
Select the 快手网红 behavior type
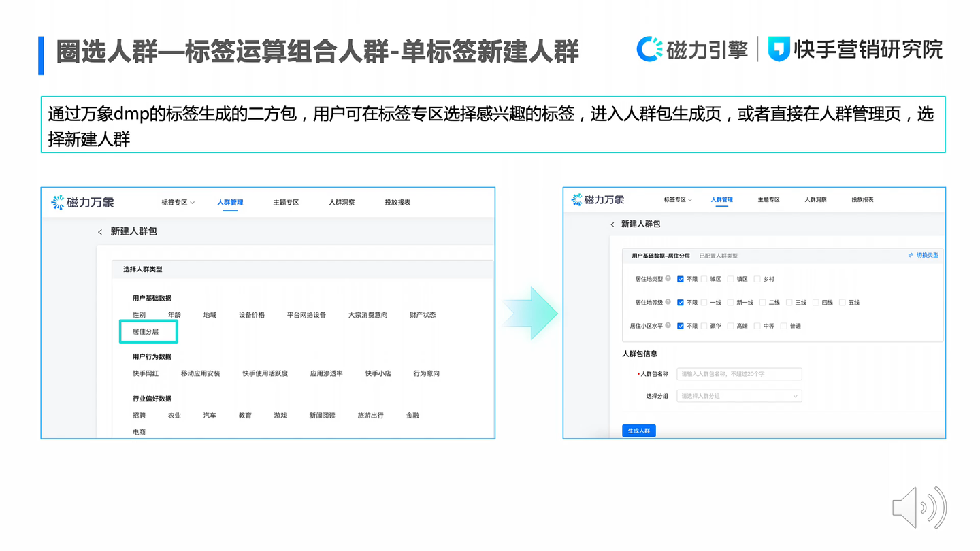146,373
